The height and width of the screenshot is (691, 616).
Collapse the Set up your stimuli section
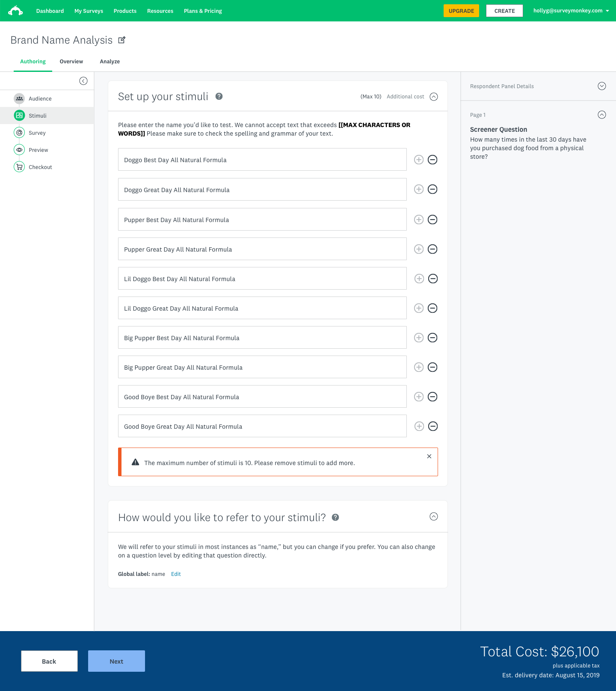pos(434,97)
